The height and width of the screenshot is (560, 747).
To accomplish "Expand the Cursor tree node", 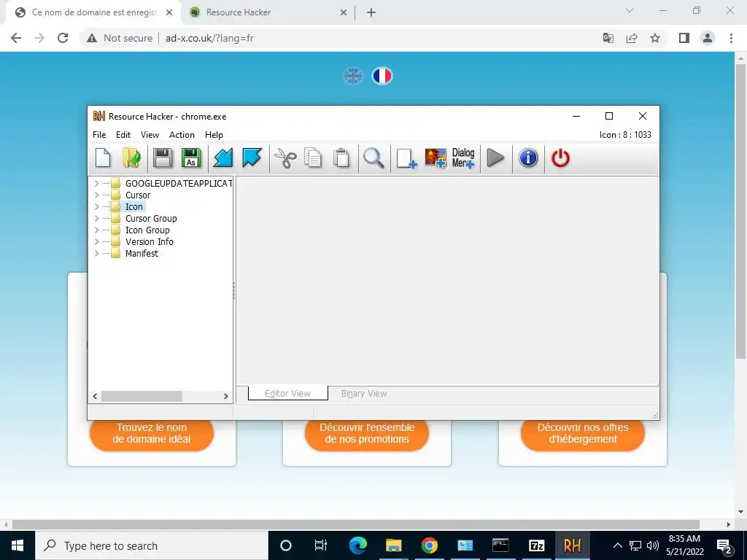I will (97, 195).
